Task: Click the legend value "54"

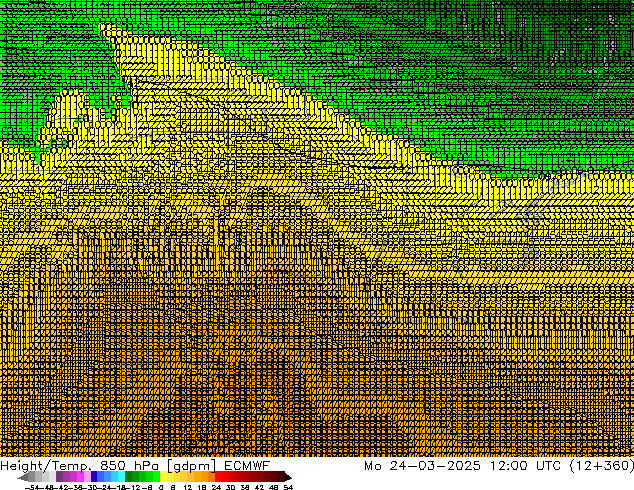Action: tap(288, 487)
